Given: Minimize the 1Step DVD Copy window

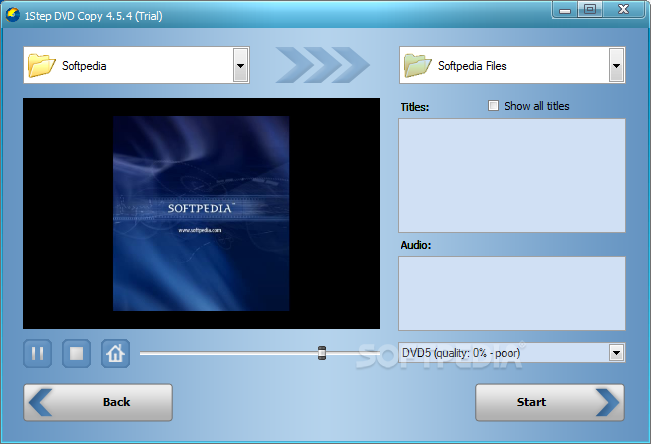Looking at the screenshot, I should pos(565,10).
